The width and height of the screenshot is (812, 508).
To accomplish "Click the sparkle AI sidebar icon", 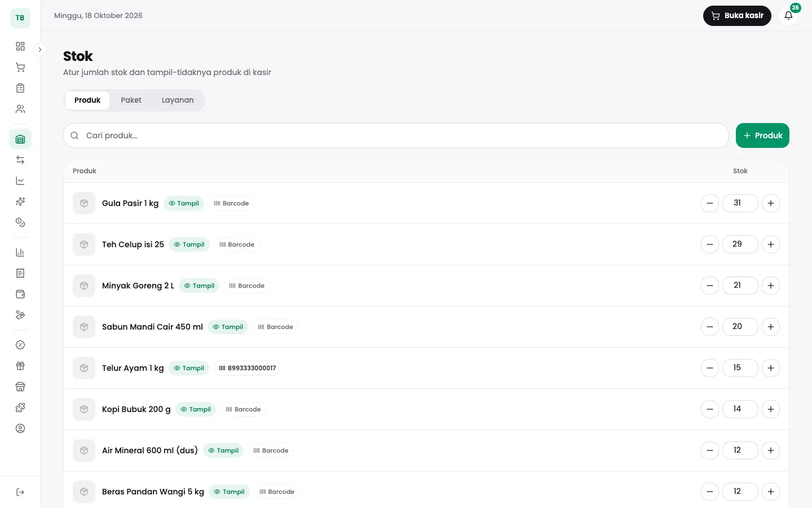I will 20,202.
